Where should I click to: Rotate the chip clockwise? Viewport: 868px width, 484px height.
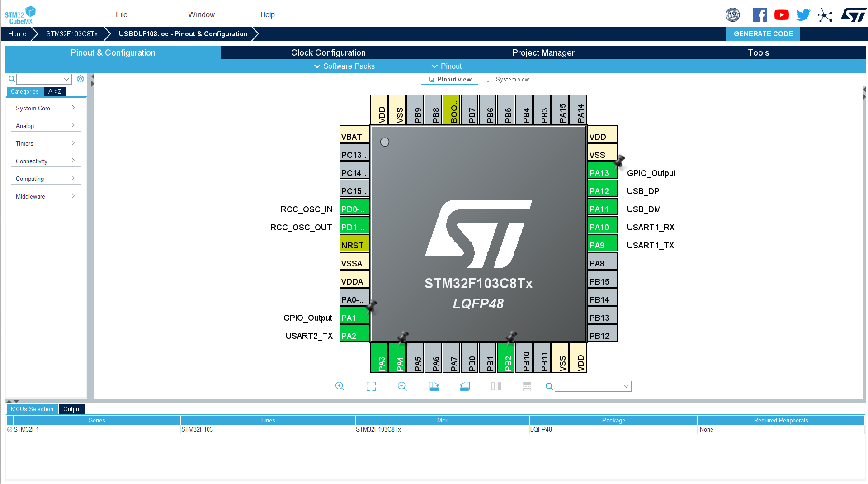433,386
